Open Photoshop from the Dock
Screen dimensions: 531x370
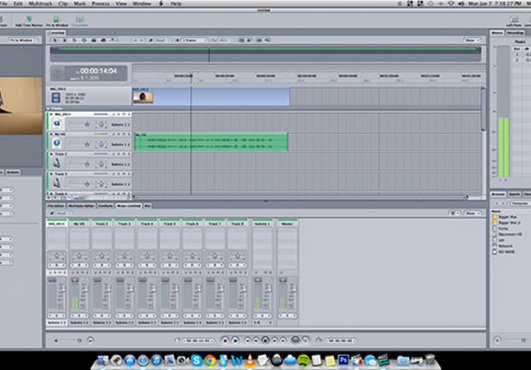click(x=343, y=360)
